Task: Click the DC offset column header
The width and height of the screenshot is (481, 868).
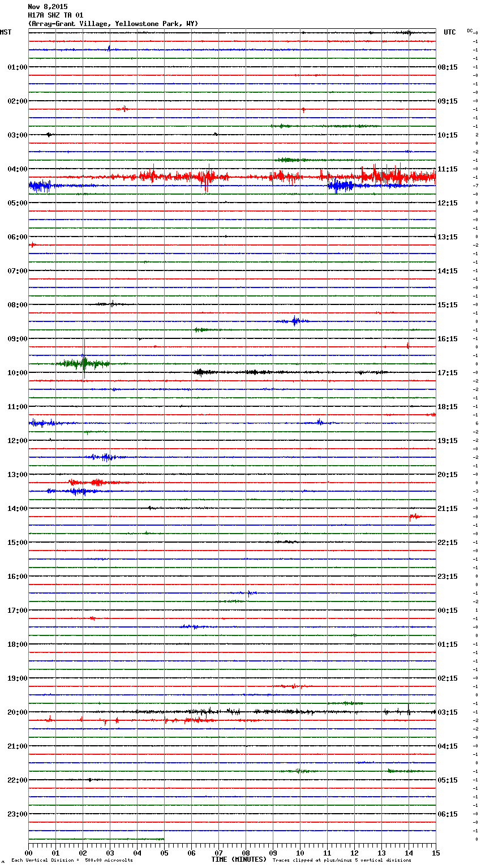Action: click(x=470, y=31)
